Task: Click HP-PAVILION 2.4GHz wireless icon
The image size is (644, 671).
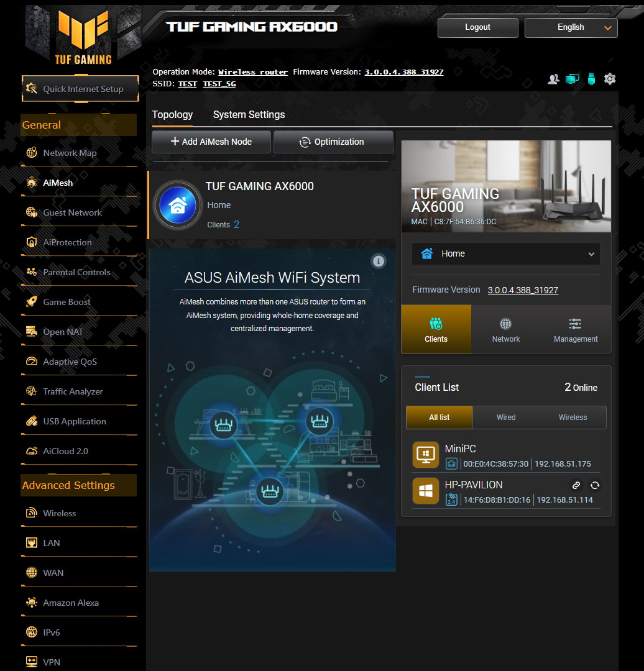Action: tap(451, 500)
